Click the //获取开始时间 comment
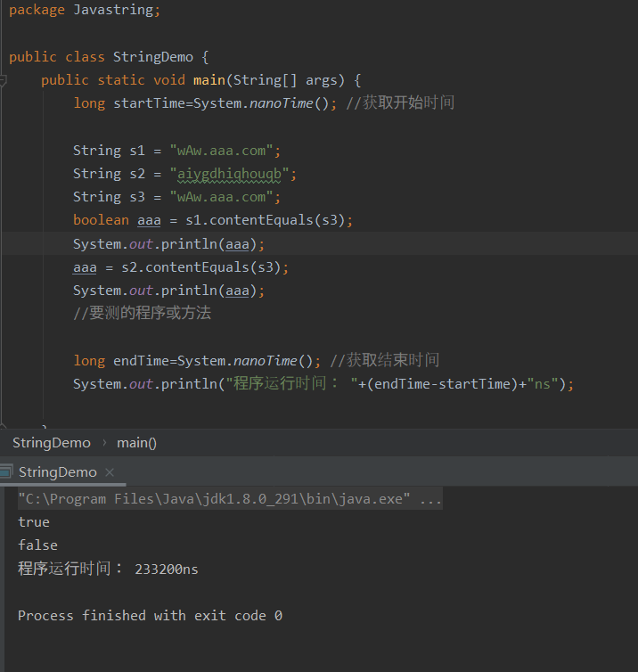The height and width of the screenshot is (672, 638). click(x=400, y=102)
